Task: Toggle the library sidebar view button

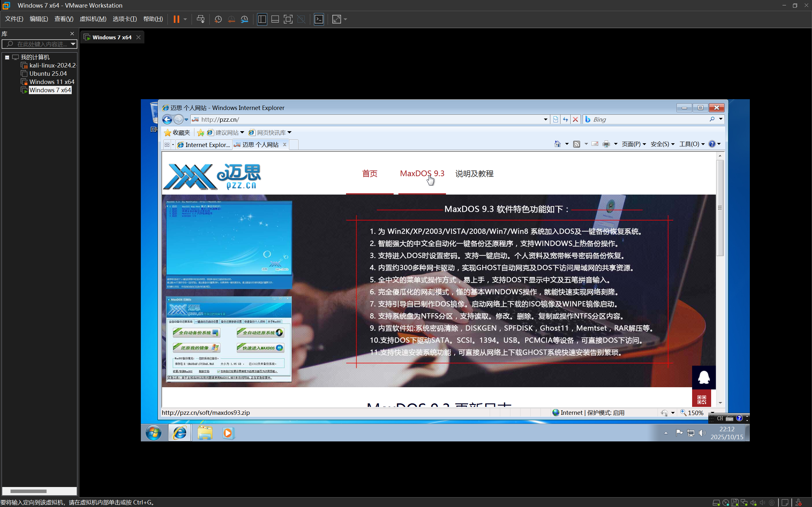Action: pyautogui.click(x=262, y=19)
